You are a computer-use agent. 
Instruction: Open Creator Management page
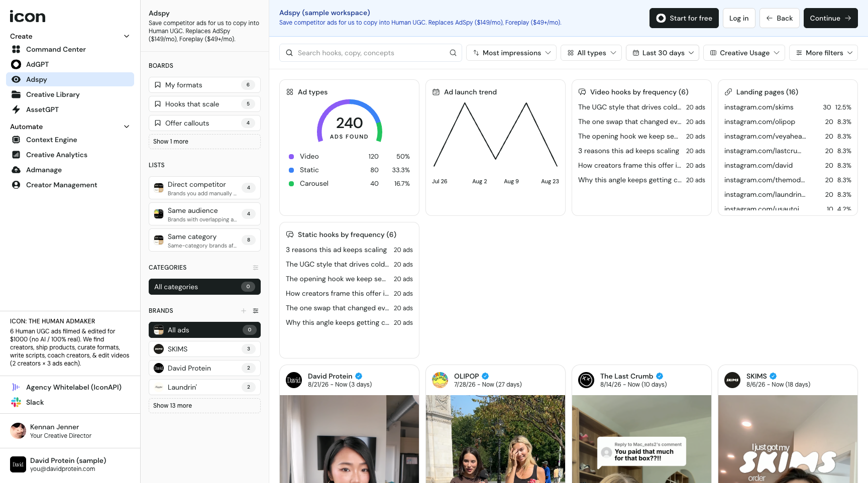(70, 185)
